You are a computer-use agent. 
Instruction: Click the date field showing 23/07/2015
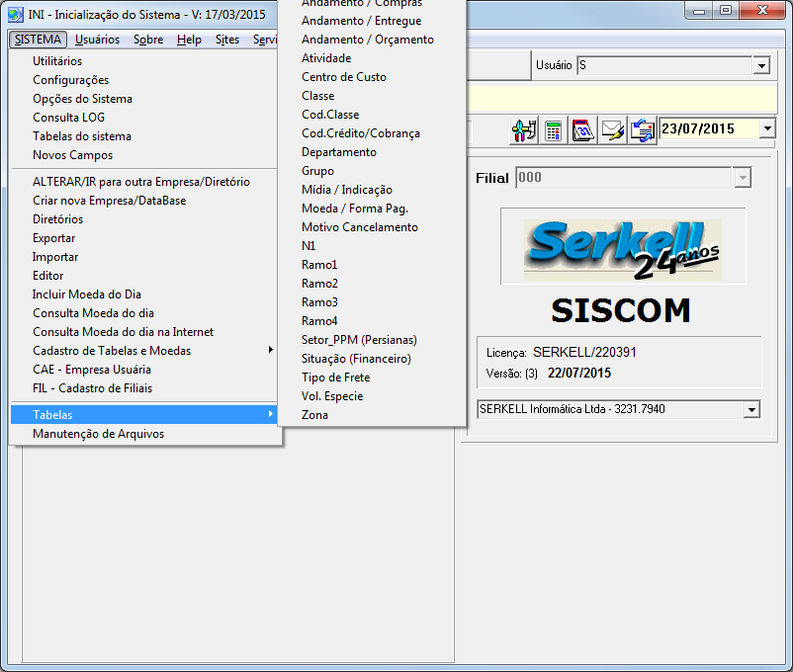pos(709,128)
